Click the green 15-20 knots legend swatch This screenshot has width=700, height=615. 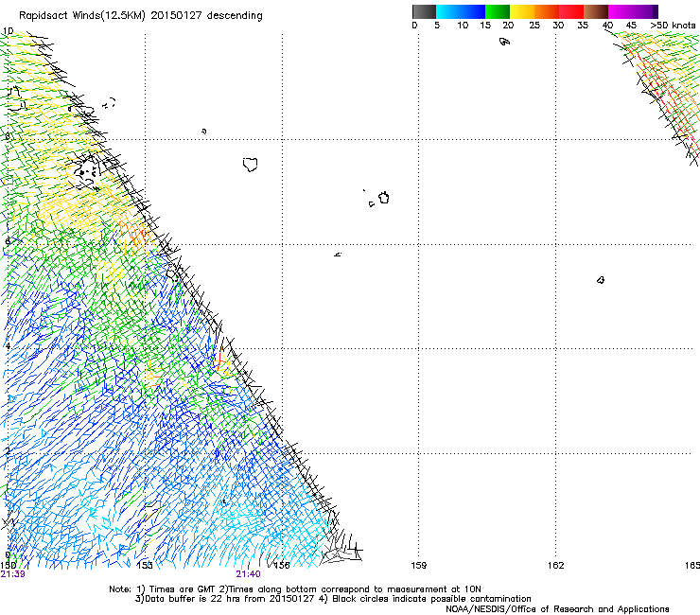click(498, 11)
